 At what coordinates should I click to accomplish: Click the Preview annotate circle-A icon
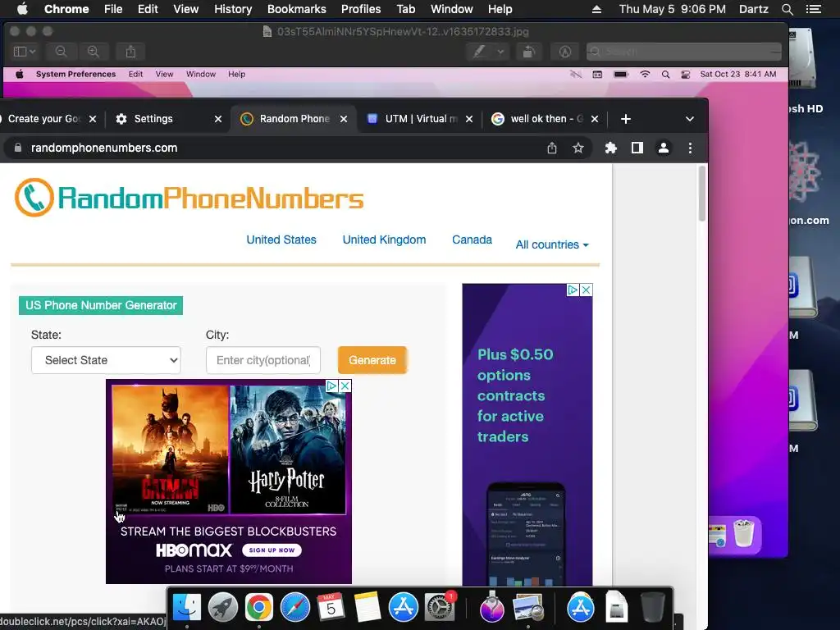564,52
